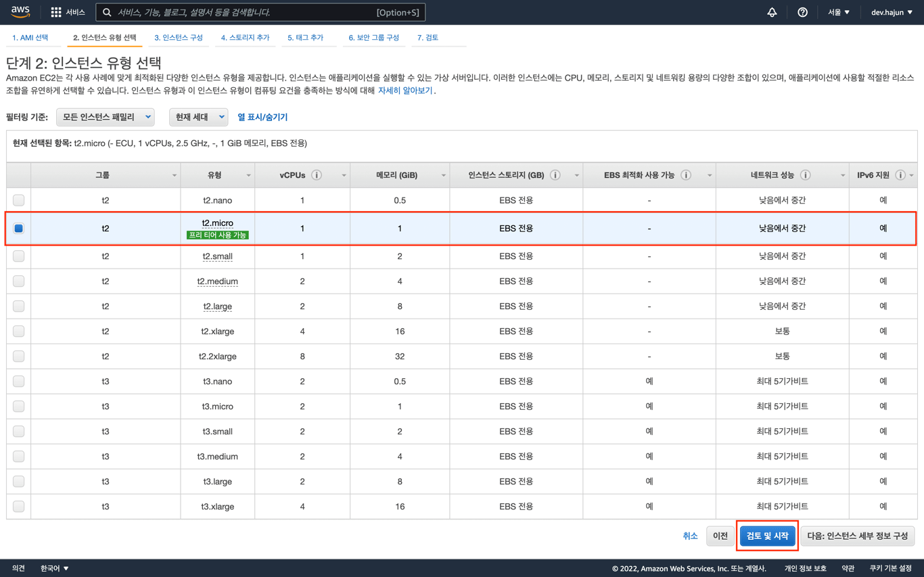Select the t2.nano row checkbox
The image size is (924, 577).
coord(19,200)
